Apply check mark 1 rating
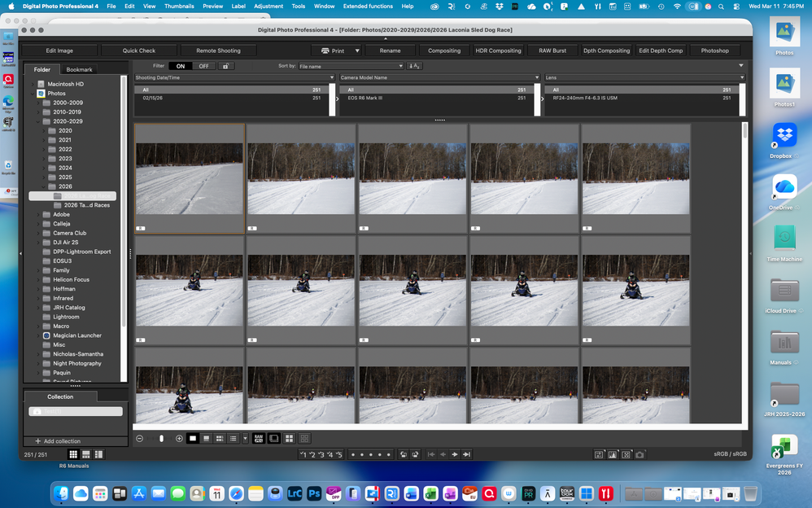 (303, 454)
